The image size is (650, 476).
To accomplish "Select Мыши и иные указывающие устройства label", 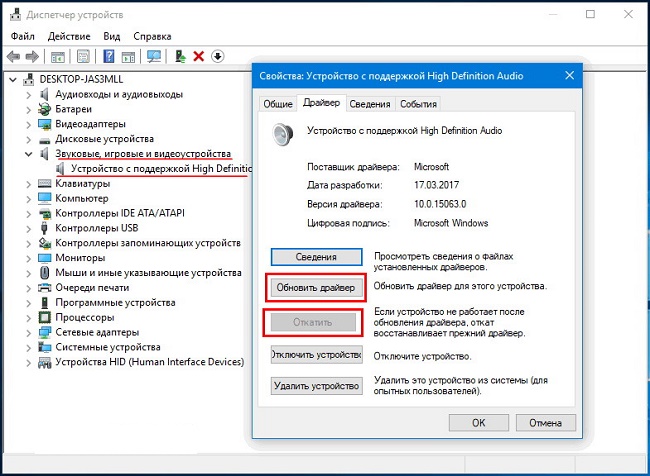I will pos(148,273).
